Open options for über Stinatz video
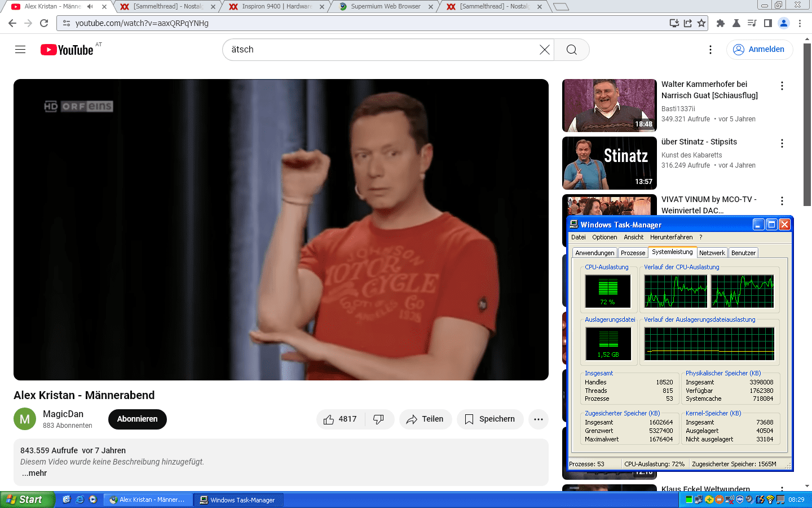Viewport: 812px width, 508px height. (x=782, y=143)
